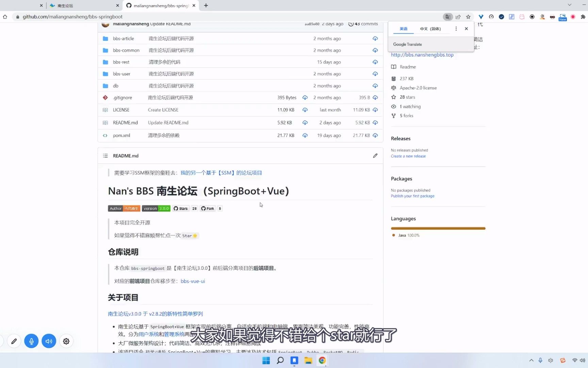Click cloud download icon beside 395 B

pyautogui.click(x=375, y=97)
